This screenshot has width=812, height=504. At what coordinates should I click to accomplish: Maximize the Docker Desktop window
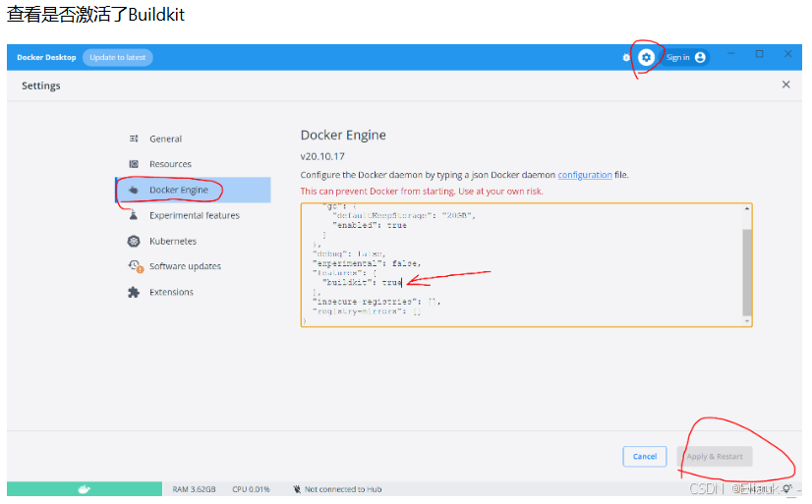[x=759, y=53]
